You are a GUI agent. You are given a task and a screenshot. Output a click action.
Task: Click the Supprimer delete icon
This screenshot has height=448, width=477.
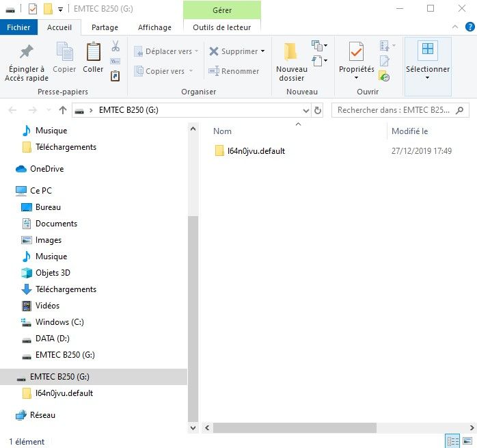point(214,51)
